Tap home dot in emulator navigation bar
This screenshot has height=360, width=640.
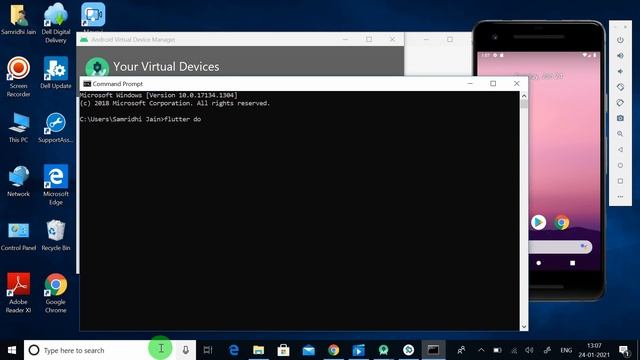pyautogui.click(x=538, y=263)
